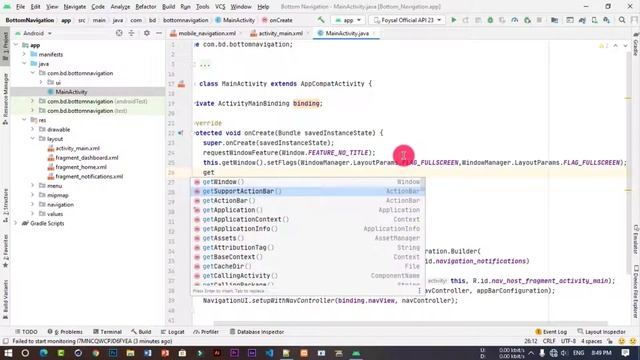Open Project Structure folder icon in toolbar
Screen dimensions: 640x360
pyautogui.click(x=554, y=20)
